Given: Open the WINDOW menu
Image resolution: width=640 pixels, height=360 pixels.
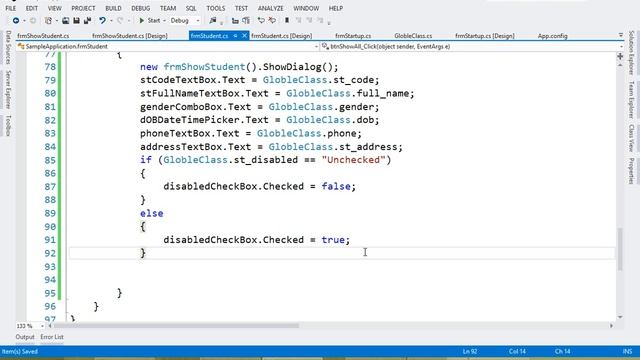Looking at the screenshot, I should click(x=306, y=8).
